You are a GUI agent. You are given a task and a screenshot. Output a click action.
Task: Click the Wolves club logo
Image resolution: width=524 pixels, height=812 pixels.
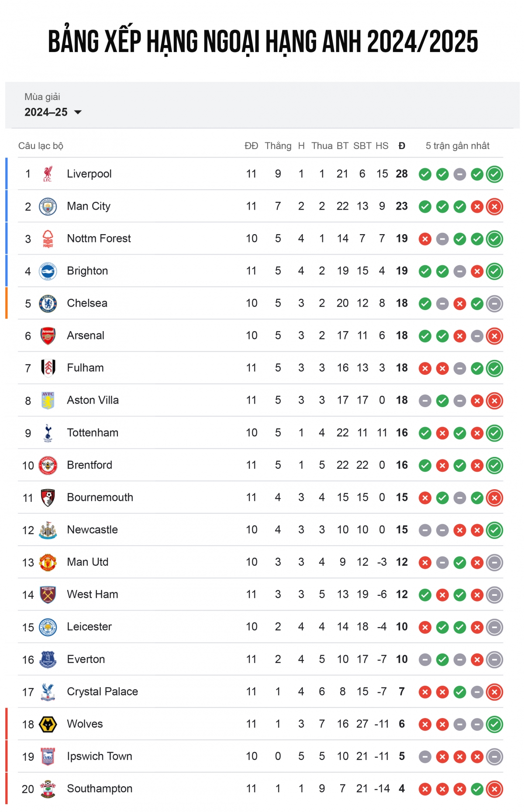[x=48, y=724]
